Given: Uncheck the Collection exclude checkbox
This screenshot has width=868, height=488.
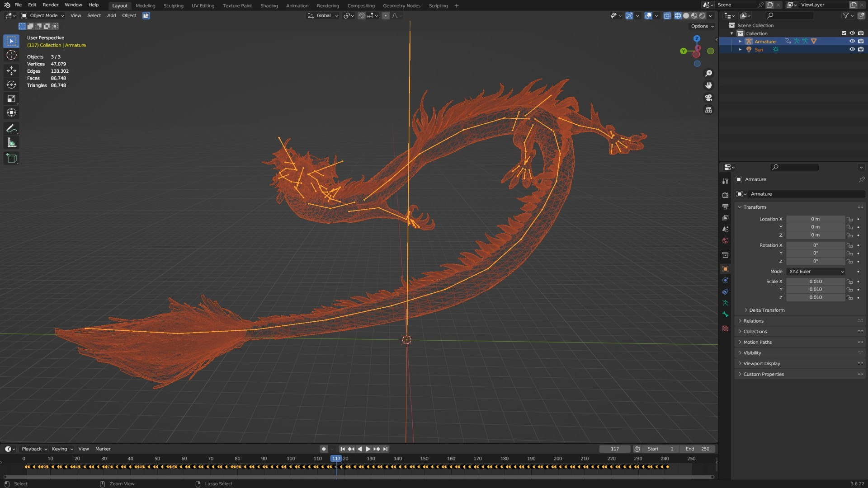Looking at the screenshot, I should 844,33.
